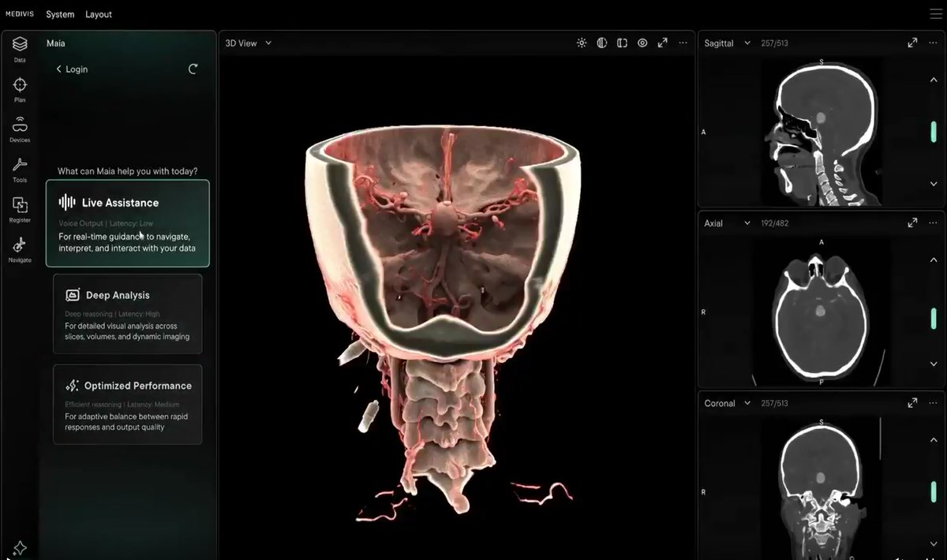Expand the Sagittal view to fullscreen
Screen dimensions: 947x560
click(x=913, y=43)
